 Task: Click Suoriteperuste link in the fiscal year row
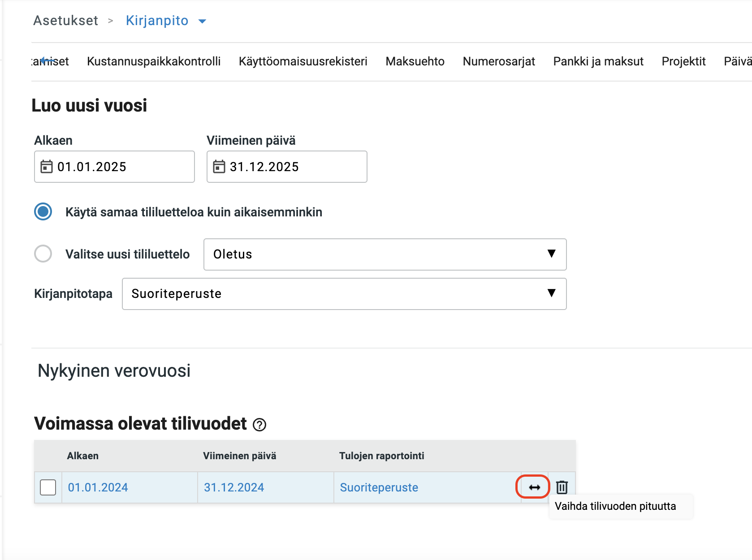click(379, 487)
